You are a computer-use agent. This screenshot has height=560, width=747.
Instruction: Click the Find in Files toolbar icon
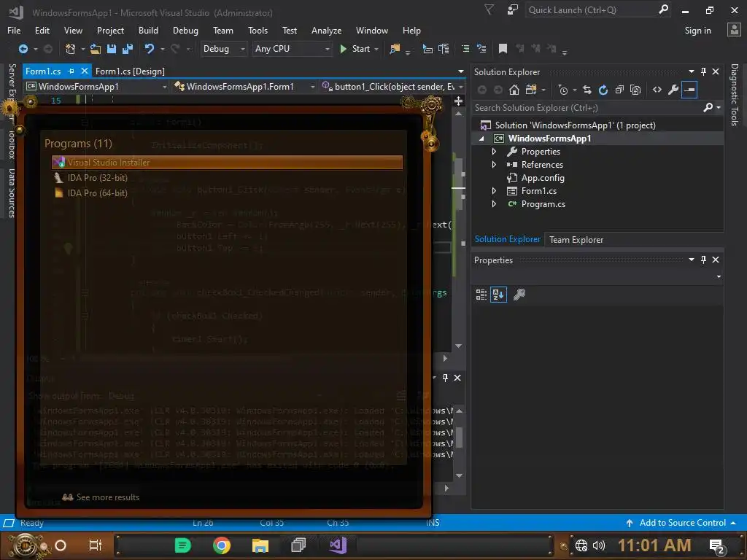click(395, 49)
